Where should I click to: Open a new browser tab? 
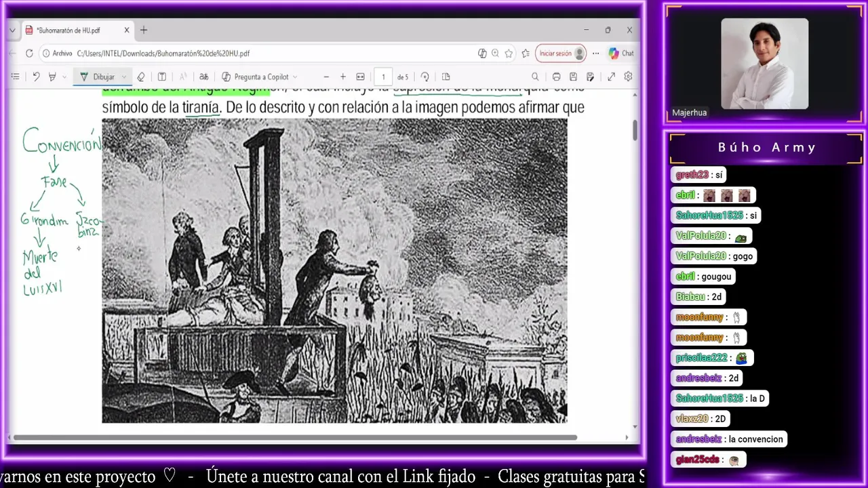[x=144, y=30]
